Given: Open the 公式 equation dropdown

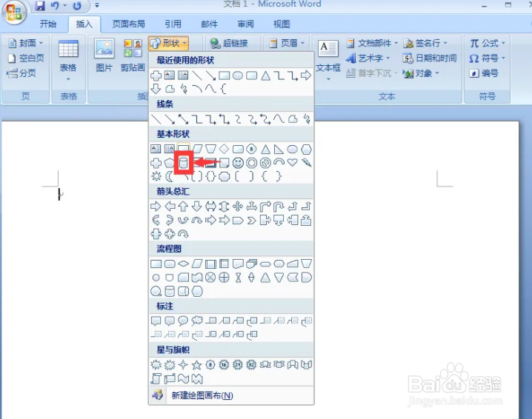Looking at the screenshot, I should click(x=488, y=43).
